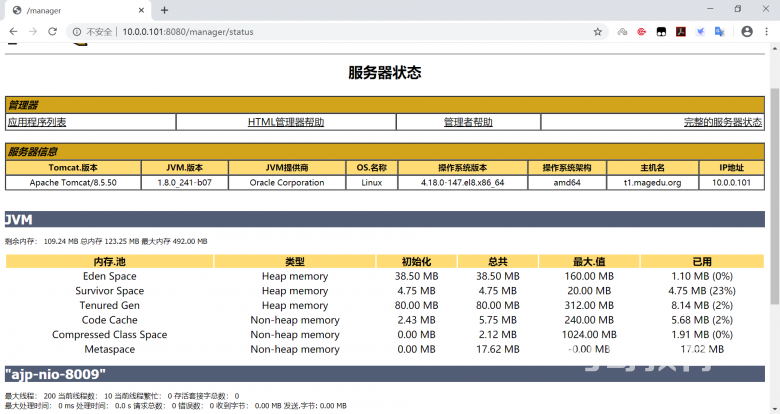This screenshot has width=780, height=414.
Task: Select the 4.18.0-147.el8.x86_64 kernel cell
Action: point(463,183)
